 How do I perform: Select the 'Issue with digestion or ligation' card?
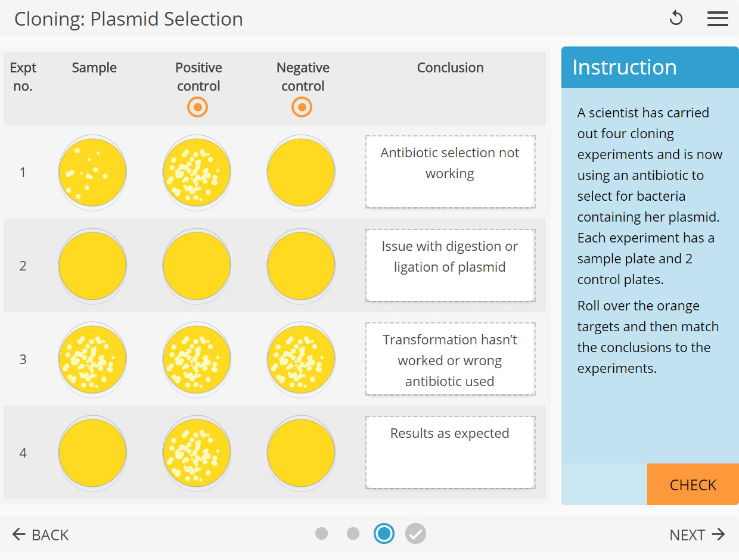point(450,265)
